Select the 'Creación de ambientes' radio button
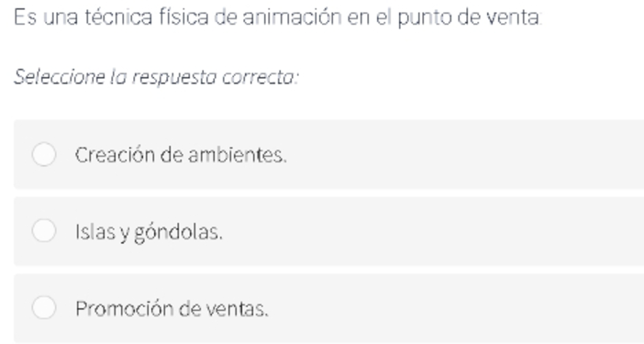 [x=44, y=154]
